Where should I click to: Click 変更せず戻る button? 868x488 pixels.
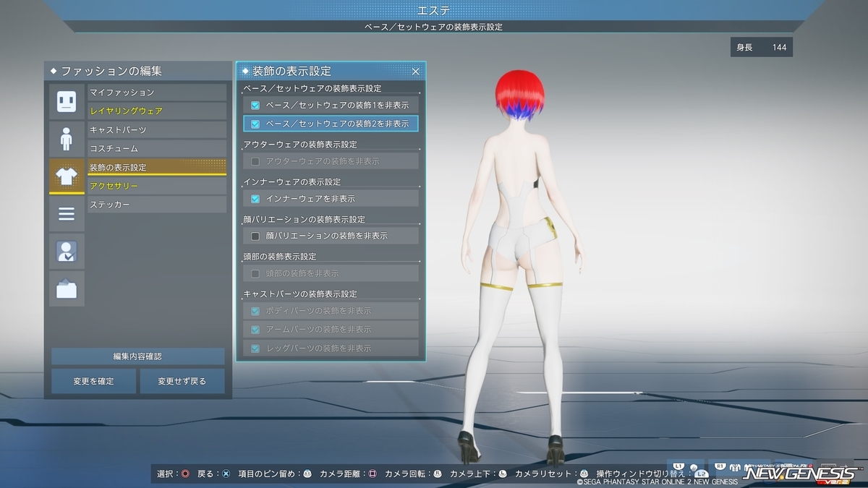[182, 381]
